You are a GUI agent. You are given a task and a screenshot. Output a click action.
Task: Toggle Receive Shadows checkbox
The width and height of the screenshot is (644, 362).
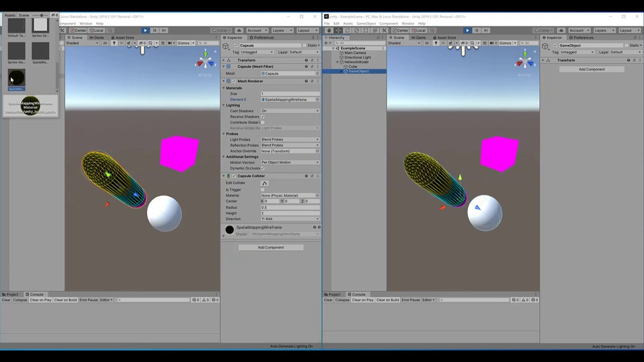click(x=263, y=117)
